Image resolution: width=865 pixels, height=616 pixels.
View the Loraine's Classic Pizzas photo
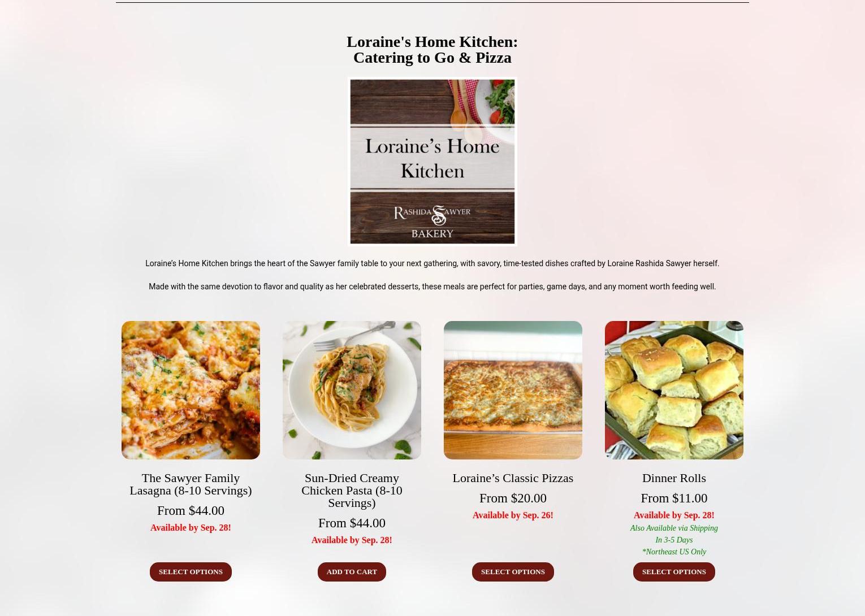pyautogui.click(x=513, y=390)
